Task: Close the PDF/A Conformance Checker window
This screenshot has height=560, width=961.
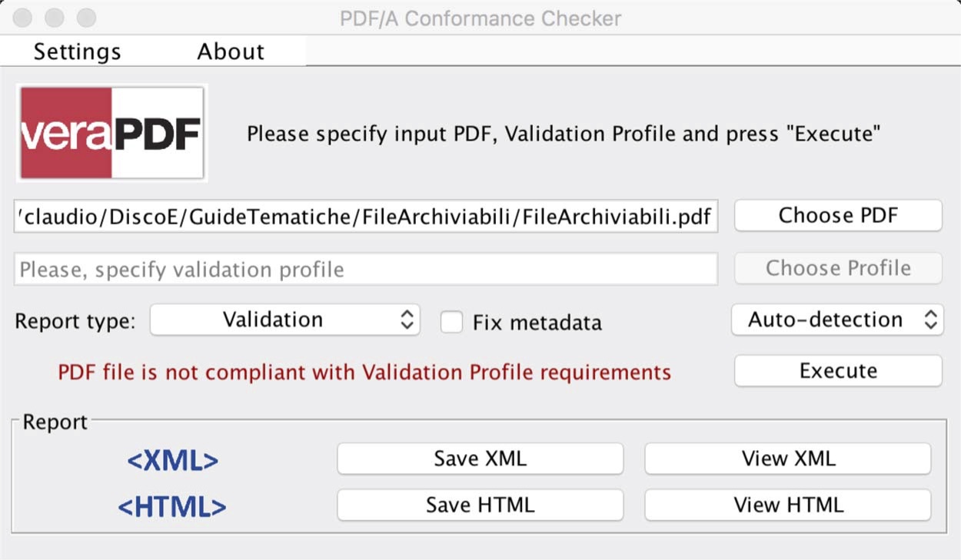Action: 23,18
